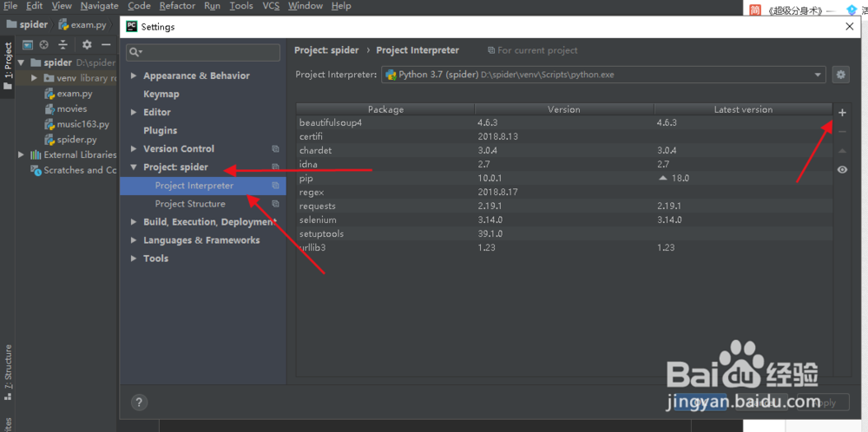Click the per-project icon beside Project Structure
Viewport: 868px width, 432px height.
click(x=276, y=204)
